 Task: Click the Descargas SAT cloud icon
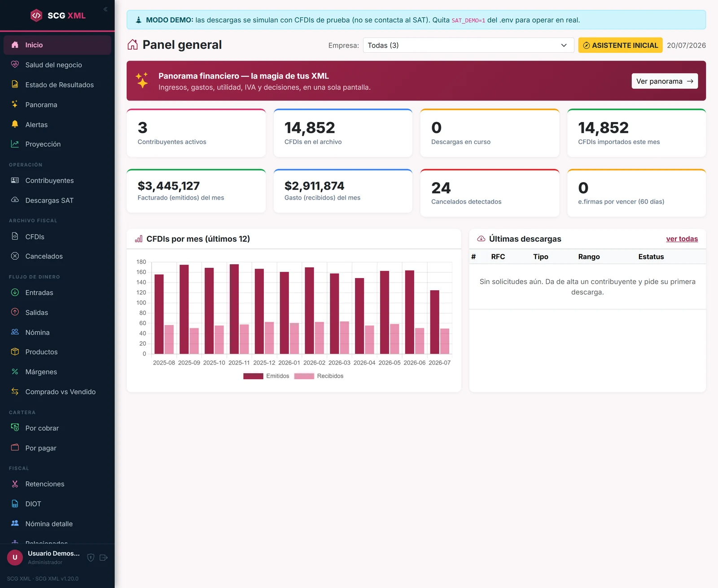15,200
